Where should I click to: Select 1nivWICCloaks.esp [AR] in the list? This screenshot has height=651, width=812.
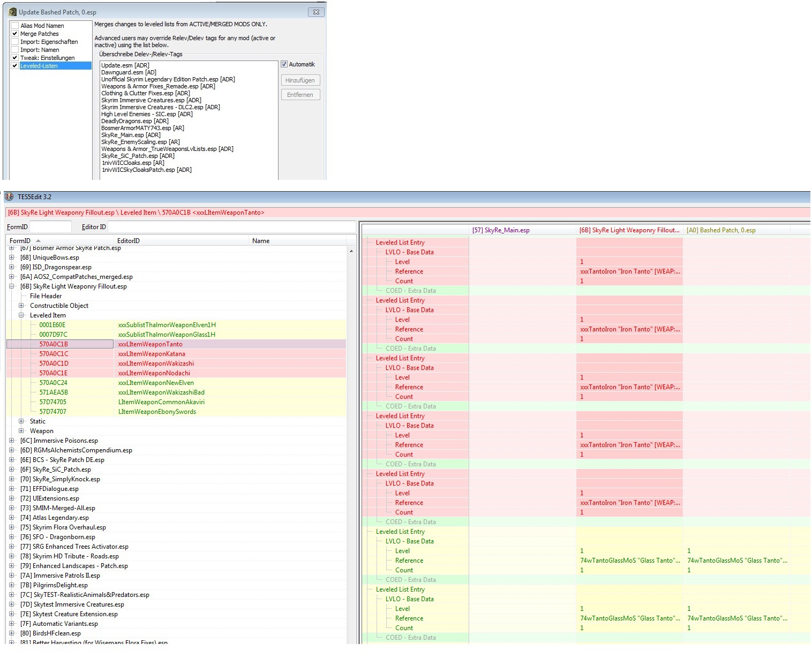[133, 163]
